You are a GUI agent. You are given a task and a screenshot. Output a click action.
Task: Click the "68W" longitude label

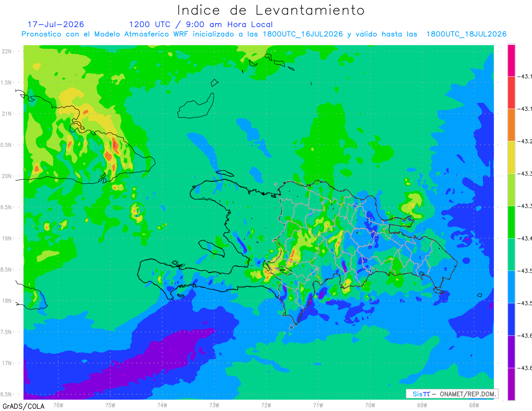click(x=474, y=405)
